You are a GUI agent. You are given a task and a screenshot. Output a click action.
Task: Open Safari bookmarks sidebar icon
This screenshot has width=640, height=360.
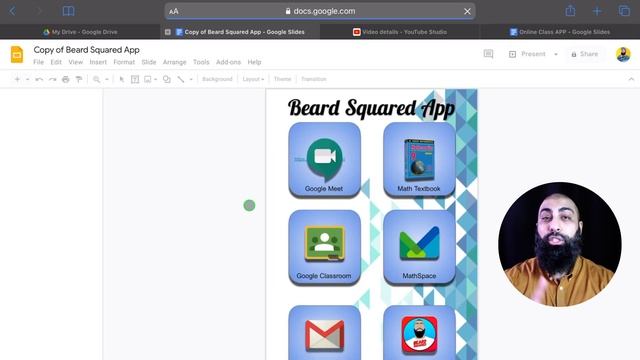click(x=68, y=11)
